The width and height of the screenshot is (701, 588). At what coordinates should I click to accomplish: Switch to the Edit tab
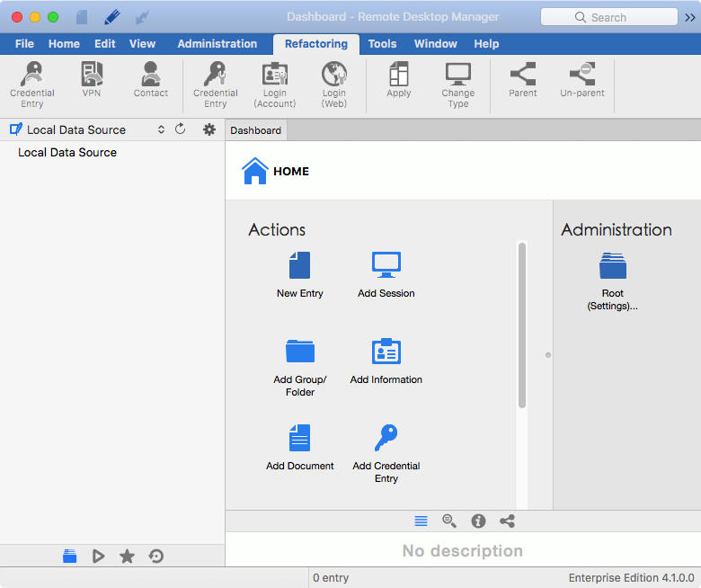[x=104, y=44]
